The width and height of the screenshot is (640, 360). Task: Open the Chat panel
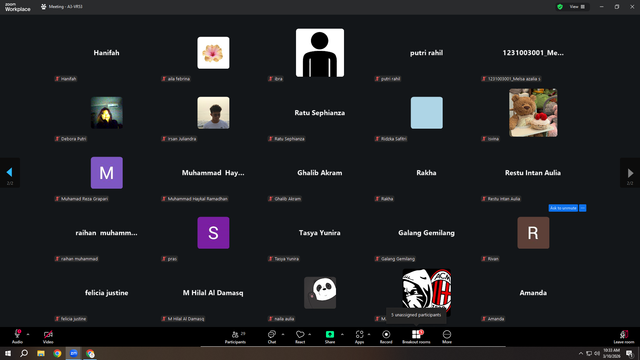pyautogui.click(x=272, y=337)
